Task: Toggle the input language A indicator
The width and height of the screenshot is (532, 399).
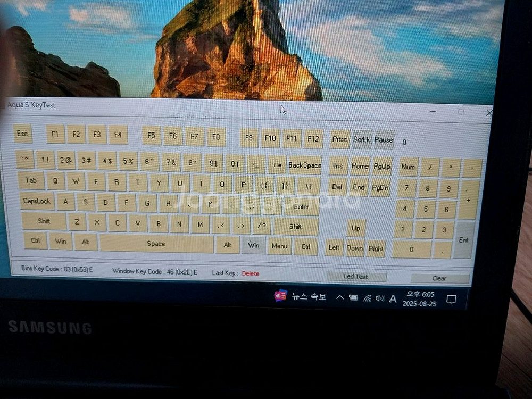Action: 393,298
